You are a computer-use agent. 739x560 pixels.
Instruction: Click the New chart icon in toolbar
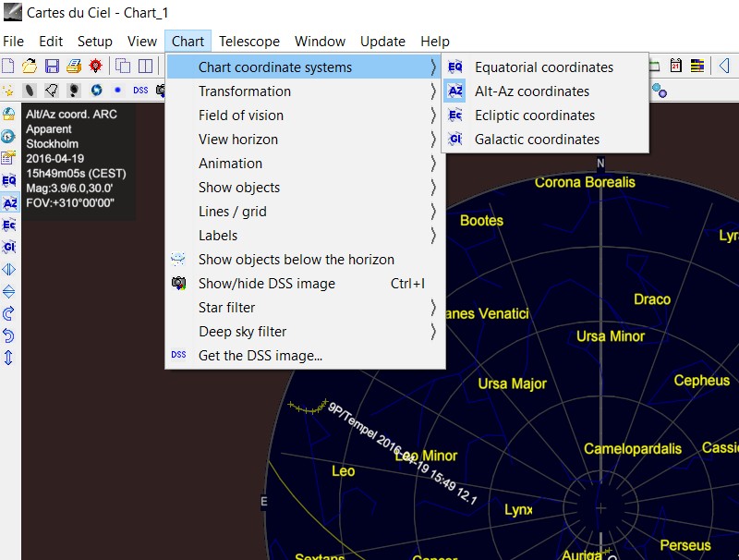pos(8,66)
